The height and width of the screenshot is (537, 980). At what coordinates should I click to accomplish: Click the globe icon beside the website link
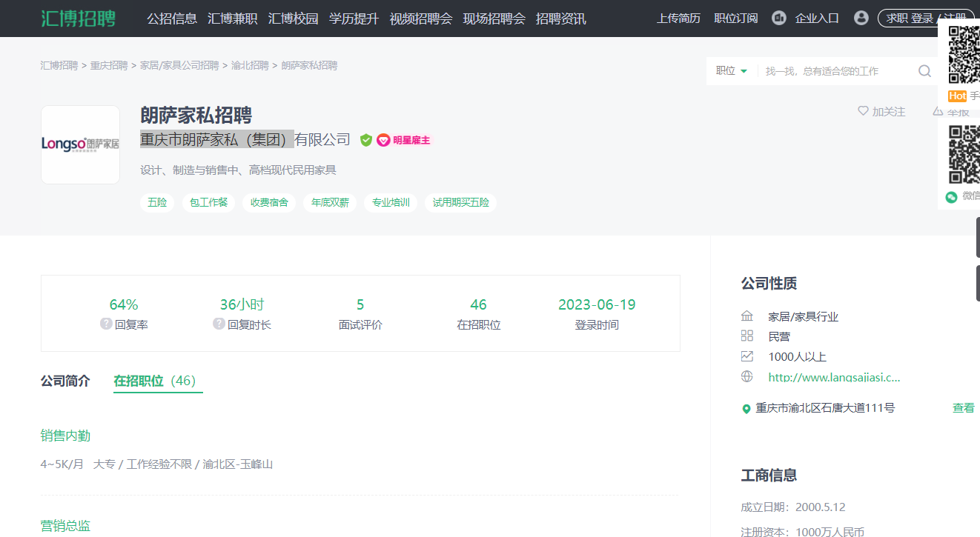(746, 376)
